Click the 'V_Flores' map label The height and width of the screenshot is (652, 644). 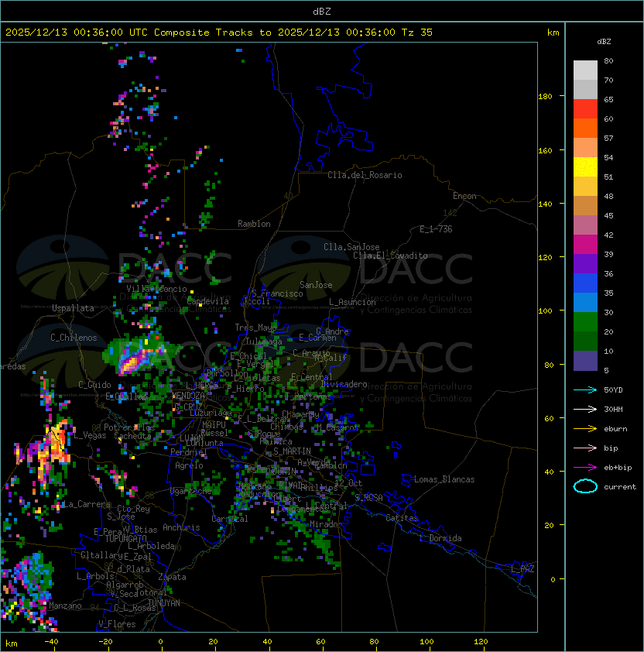117,624
